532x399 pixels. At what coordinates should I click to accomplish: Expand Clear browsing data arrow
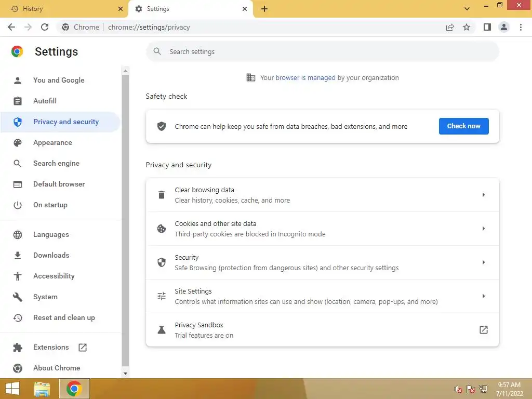point(484,195)
